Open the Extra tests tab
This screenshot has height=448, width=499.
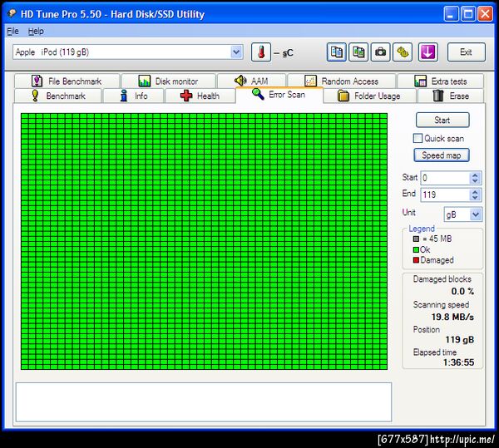[x=441, y=81]
